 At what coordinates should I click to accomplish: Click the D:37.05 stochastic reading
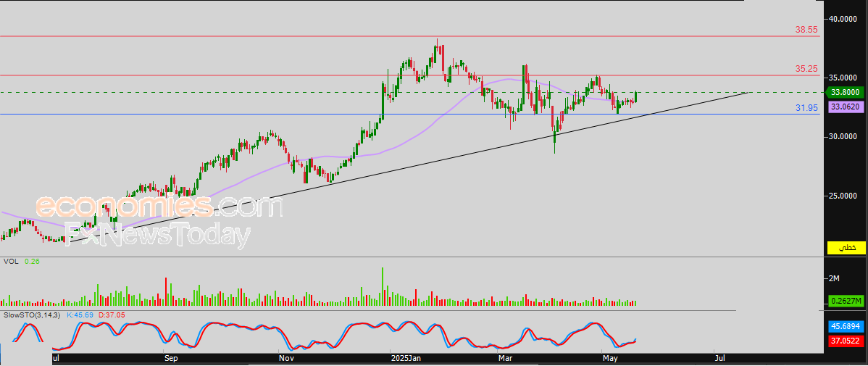pyautogui.click(x=112, y=315)
